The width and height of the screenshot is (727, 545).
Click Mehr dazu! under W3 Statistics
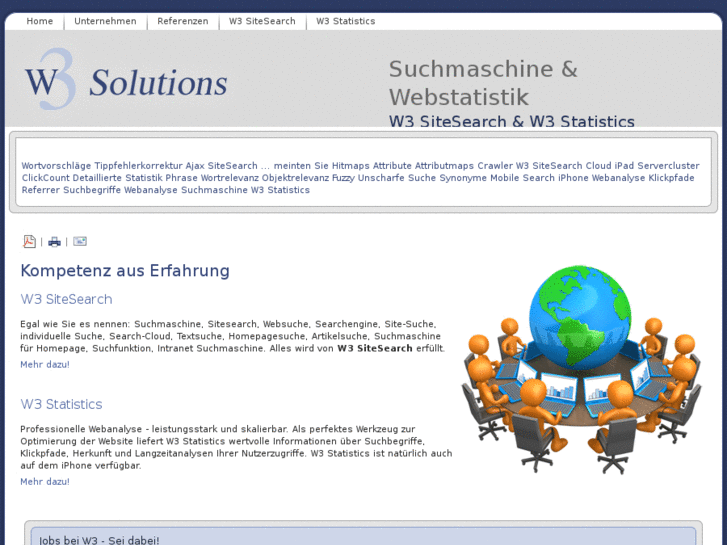pyautogui.click(x=45, y=482)
